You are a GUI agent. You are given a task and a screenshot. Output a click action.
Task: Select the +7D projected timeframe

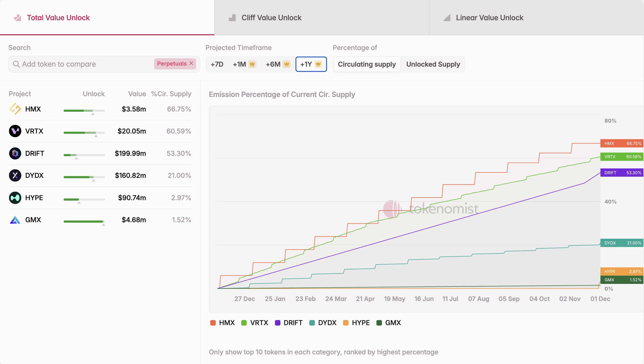(x=217, y=64)
